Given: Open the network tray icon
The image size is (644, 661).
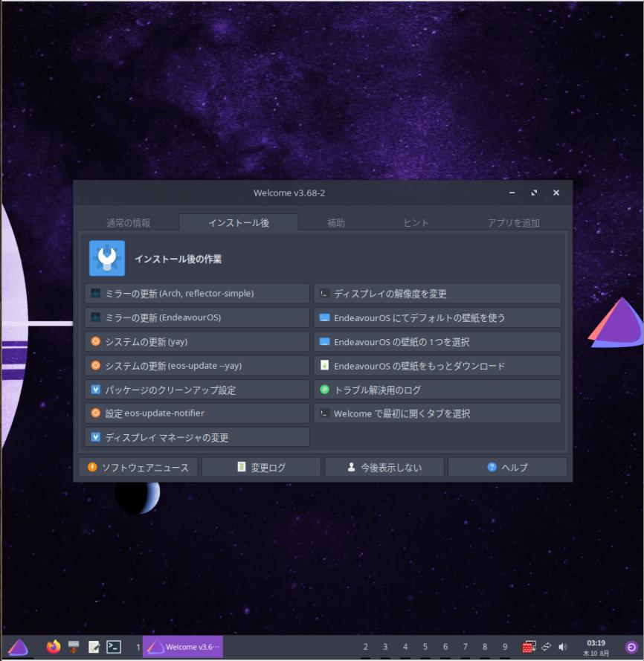Looking at the screenshot, I should (x=546, y=647).
